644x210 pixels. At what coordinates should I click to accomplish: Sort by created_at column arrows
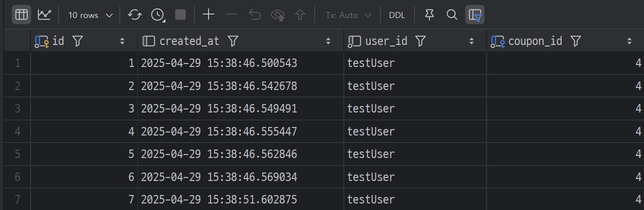click(x=328, y=41)
